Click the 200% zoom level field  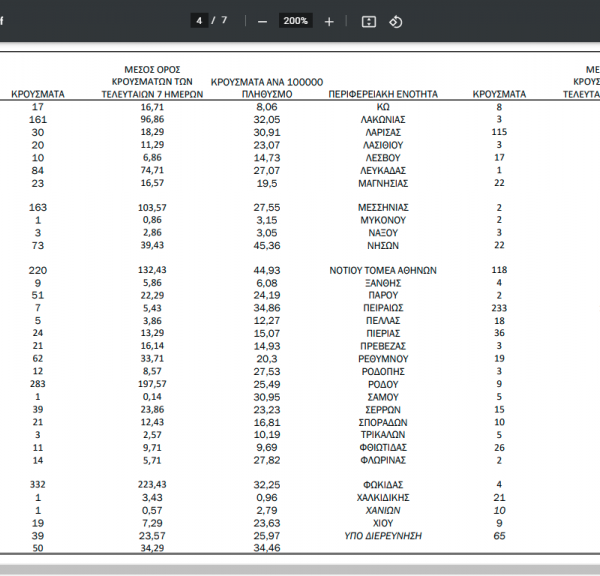tap(295, 21)
